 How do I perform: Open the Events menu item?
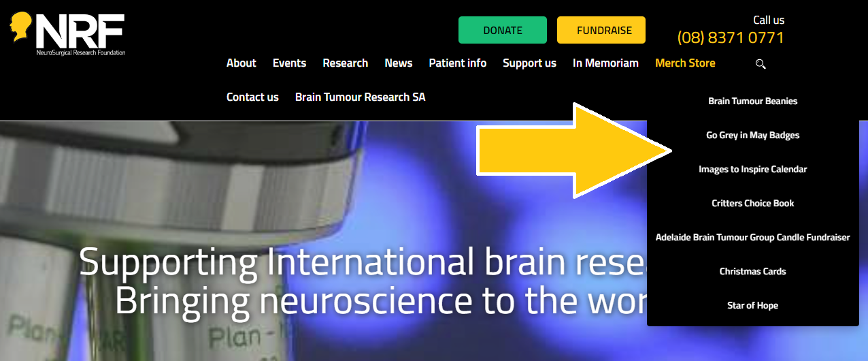coord(289,63)
